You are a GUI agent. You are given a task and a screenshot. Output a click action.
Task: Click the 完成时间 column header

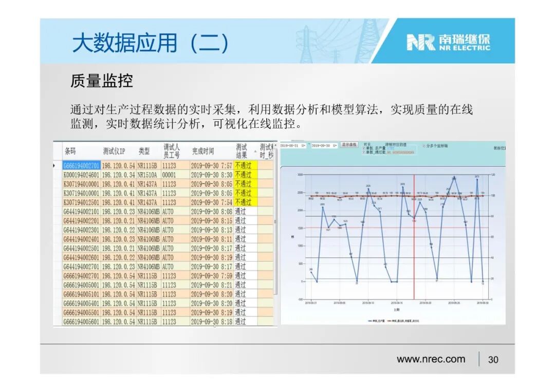click(x=203, y=152)
